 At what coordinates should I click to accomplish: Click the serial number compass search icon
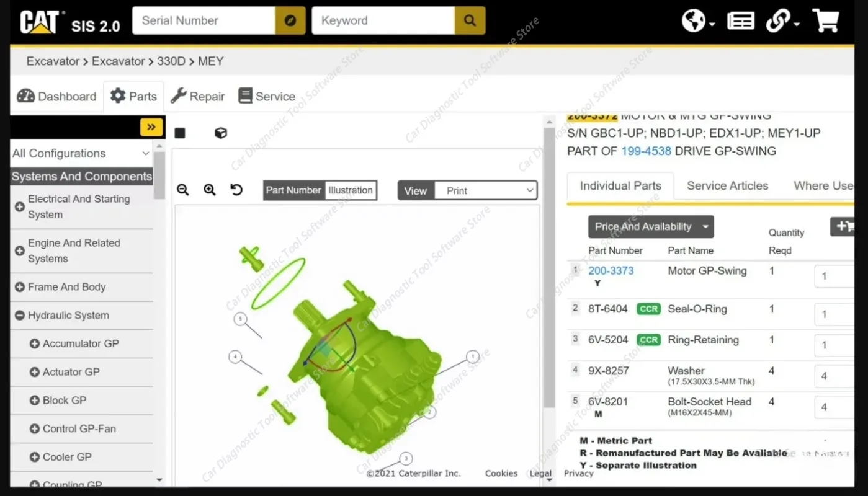290,20
